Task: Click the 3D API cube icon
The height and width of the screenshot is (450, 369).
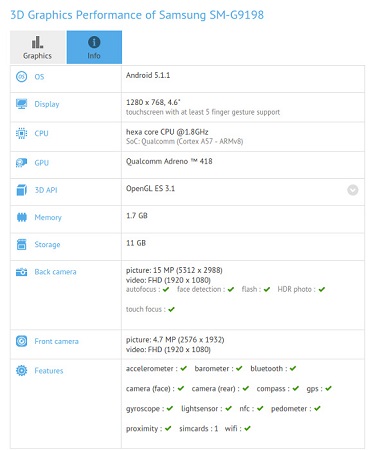Action: tap(22, 190)
